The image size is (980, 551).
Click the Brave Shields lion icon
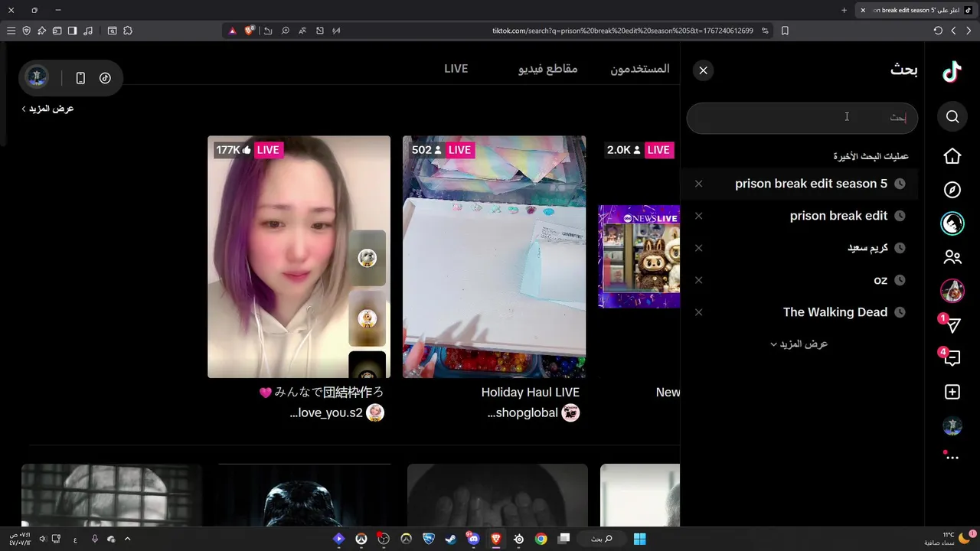pyautogui.click(x=250, y=31)
